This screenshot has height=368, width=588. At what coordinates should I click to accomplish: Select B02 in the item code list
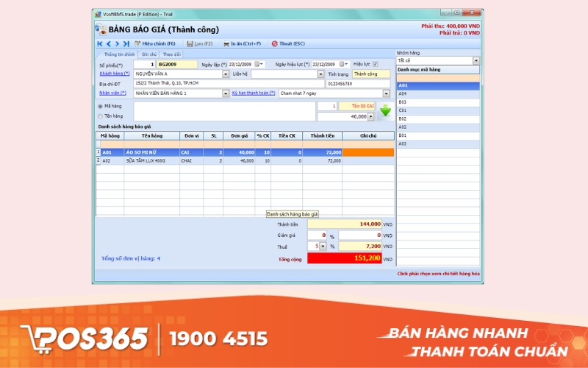coord(438,119)
